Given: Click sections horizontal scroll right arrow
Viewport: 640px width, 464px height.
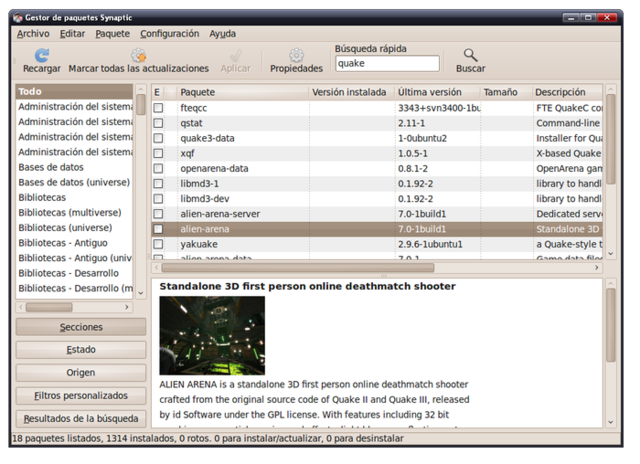Looking at the screenshot, I should pos(127,307).
